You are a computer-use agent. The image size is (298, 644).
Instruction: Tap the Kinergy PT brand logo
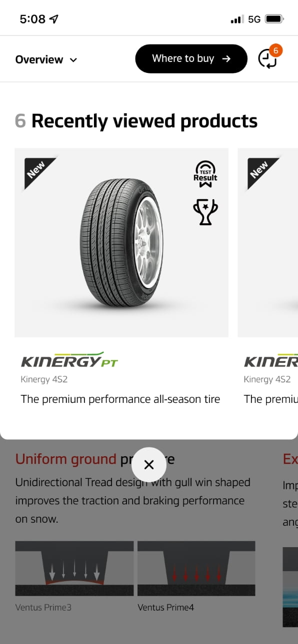[69, 360]
